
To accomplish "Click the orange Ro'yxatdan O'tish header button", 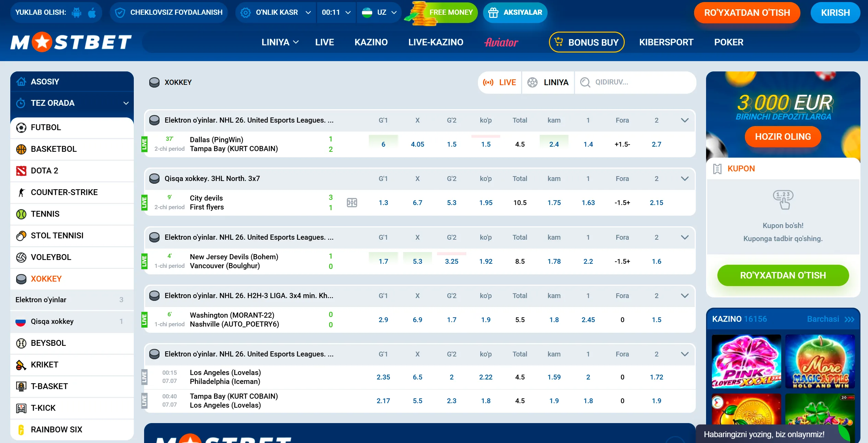I will click(x=747, y=13).
